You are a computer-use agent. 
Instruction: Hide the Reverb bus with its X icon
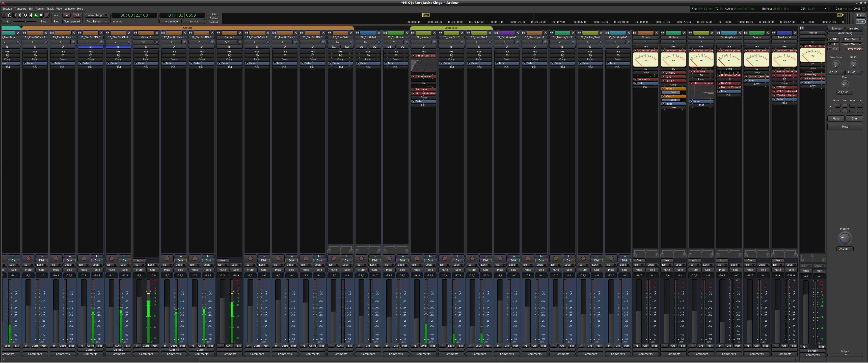tap(768, 33)
